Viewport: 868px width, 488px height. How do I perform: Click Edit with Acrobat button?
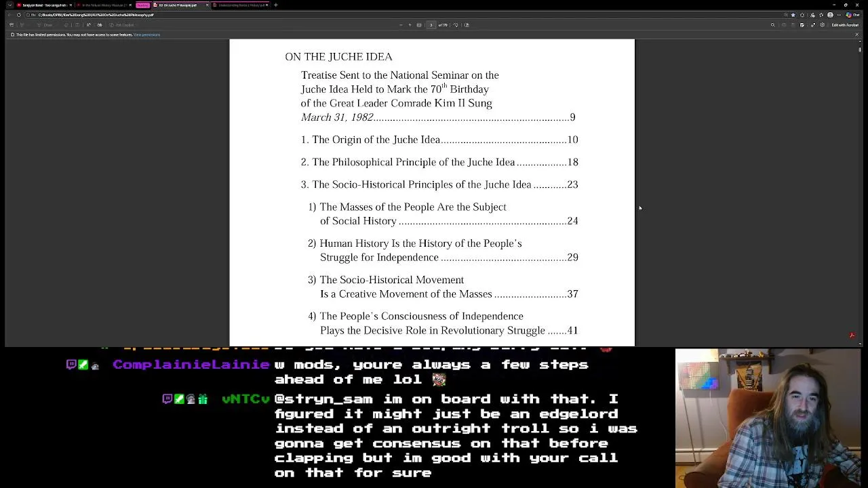tap(845, 25)
